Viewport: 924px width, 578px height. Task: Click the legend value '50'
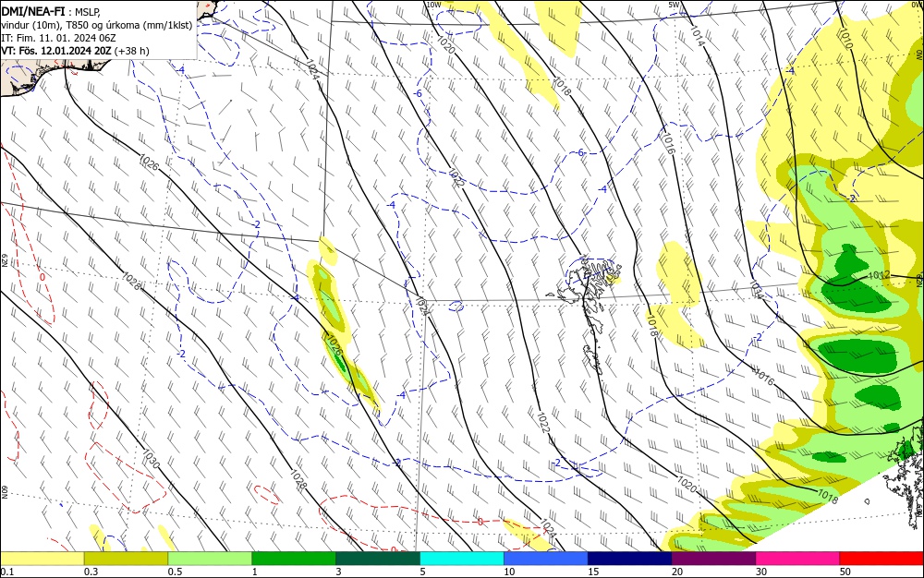coord(845,572)
